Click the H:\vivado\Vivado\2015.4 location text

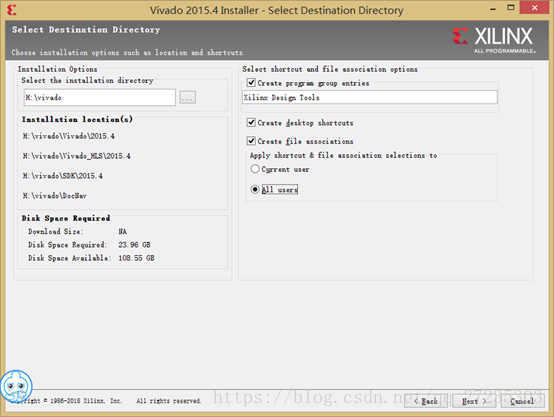(x=69, y=136)
